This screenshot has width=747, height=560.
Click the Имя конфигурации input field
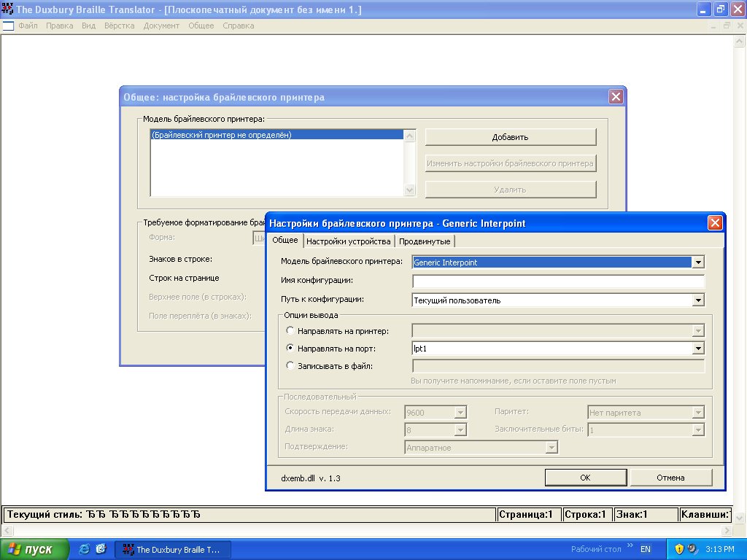click(558, 281)
